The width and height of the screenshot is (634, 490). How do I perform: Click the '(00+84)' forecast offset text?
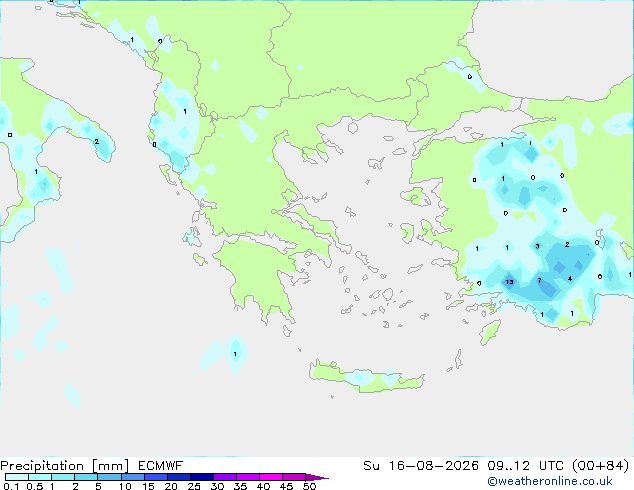(601, 466)
